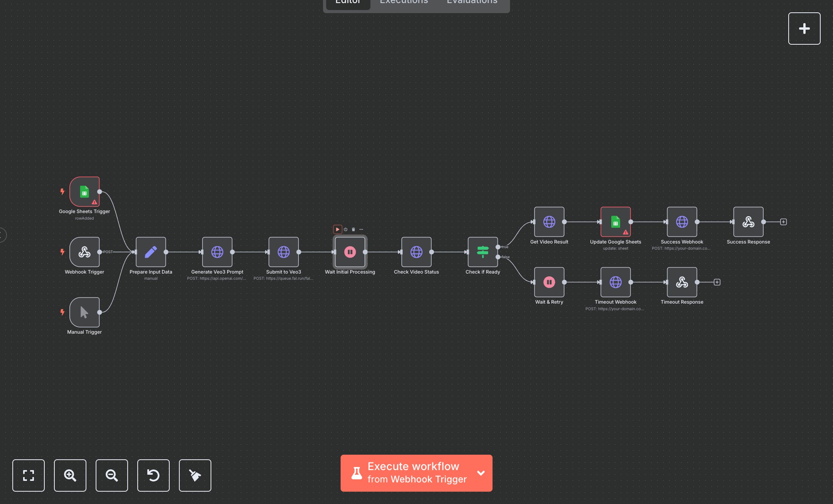Tidy up the workflow layout
Viewport: 833px width, 504px height.
pyautogui.click(x=195, y=475)
